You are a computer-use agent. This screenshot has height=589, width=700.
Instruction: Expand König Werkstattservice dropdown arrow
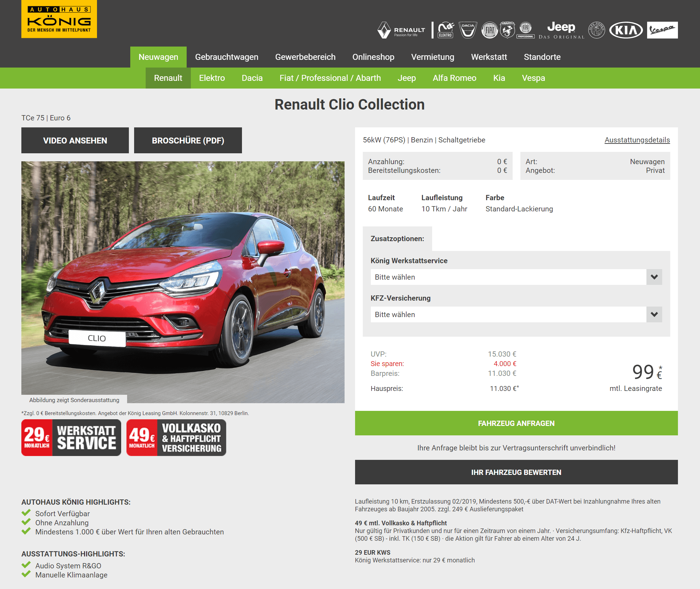pos(654,277)
